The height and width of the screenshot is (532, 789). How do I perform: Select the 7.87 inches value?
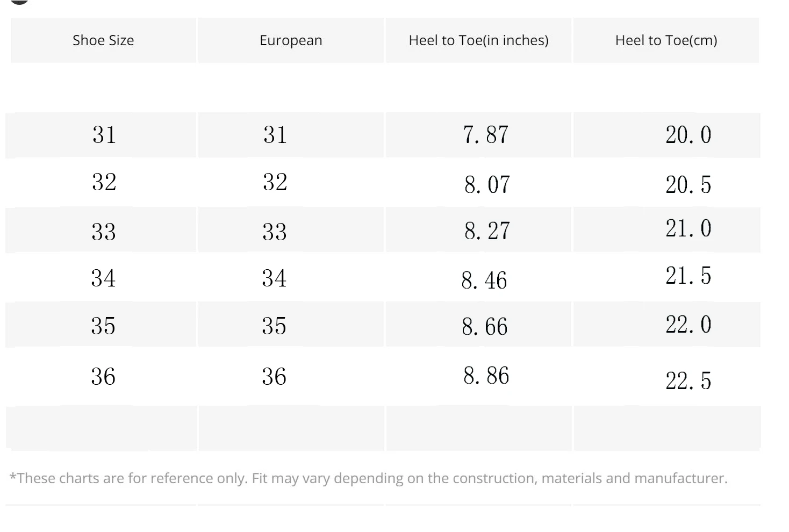tap(485, 135)
